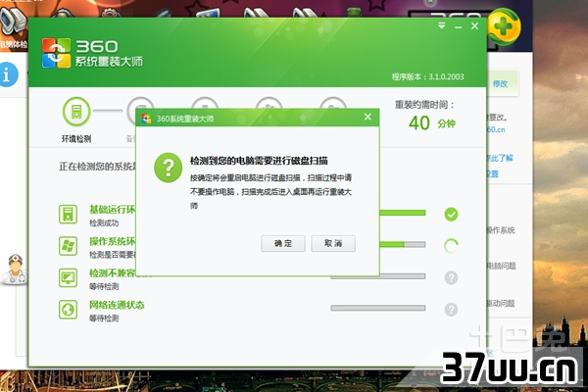Image resolution: width=588 pixels, height=392 pixels.
Task: Click the 检测到您的电脑需要进行磁盘扫描 heading
Action: (x=259, y=161)
